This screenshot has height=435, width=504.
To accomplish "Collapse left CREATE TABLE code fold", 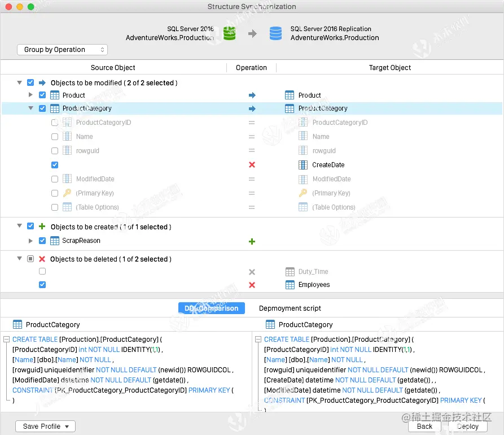I will [x=6, y=339].
